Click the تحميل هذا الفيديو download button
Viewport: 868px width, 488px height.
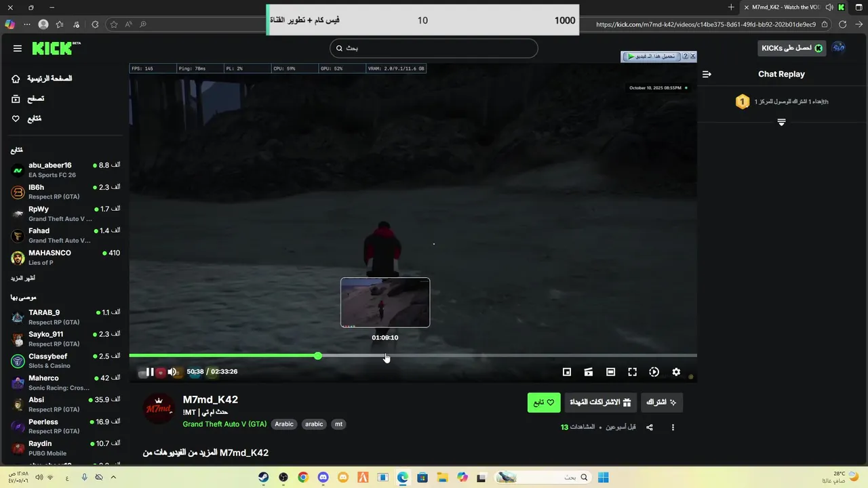[651, 57]
